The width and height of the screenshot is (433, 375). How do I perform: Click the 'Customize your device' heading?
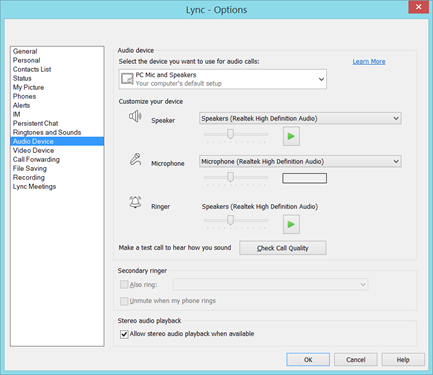pyautogui.click(x=151, y=101)
